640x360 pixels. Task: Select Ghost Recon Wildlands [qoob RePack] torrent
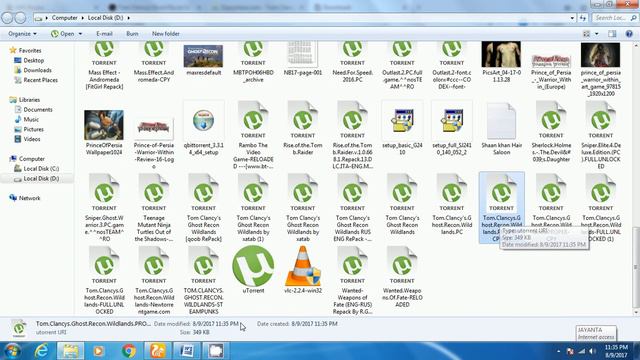(203, 207)
